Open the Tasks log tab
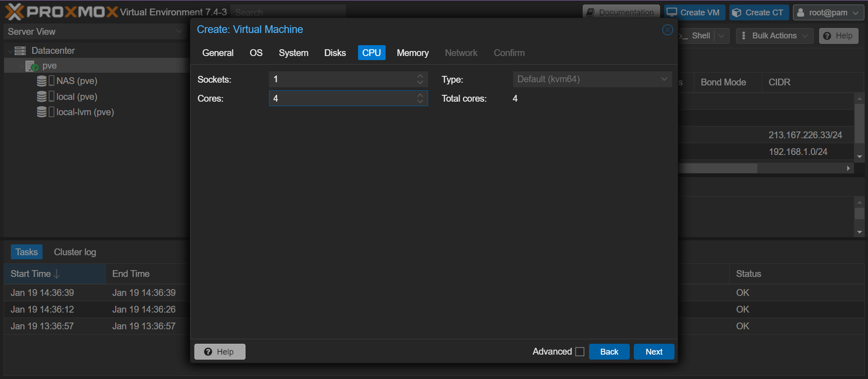868x379 pixels. [x=27, y=252]
